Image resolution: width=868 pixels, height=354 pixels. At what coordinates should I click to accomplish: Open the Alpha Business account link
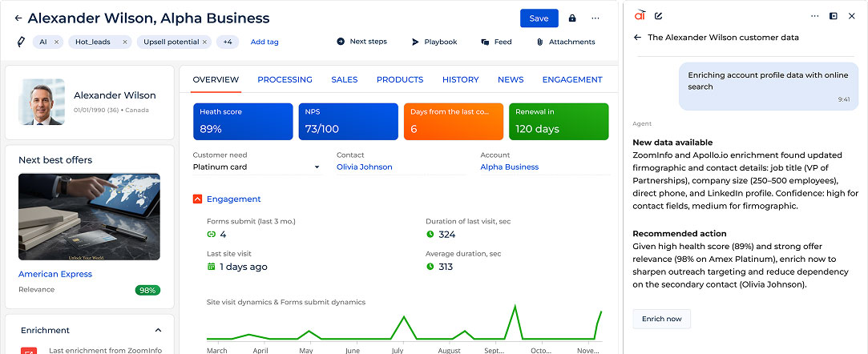(x=509, y=167)
